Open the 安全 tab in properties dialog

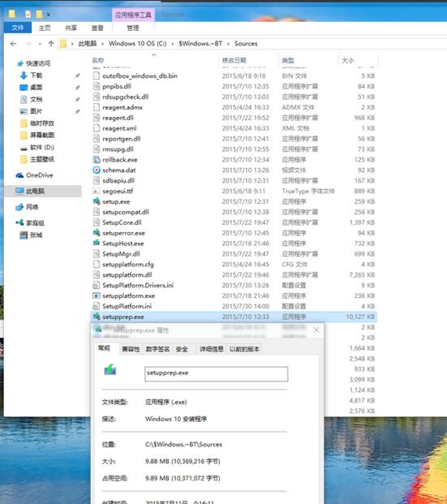182,349
